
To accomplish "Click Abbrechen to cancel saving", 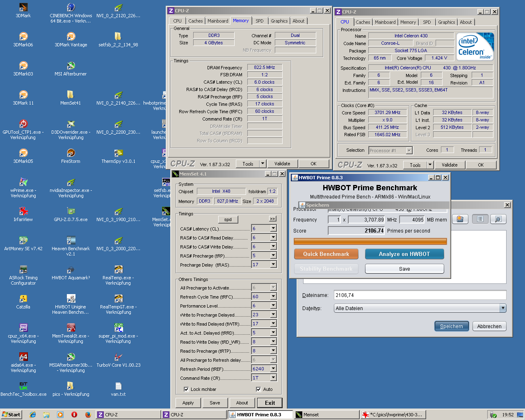I will click(x=489, y=326).
